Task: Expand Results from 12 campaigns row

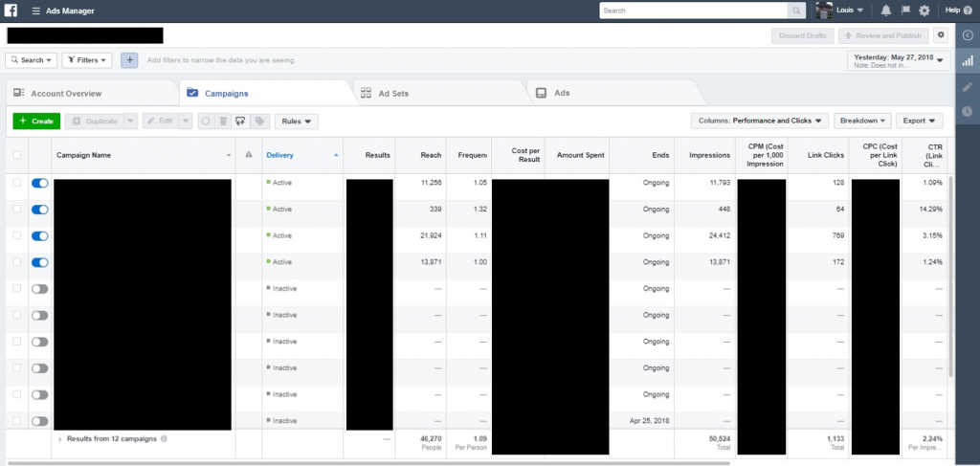Action: click(60, 440)
